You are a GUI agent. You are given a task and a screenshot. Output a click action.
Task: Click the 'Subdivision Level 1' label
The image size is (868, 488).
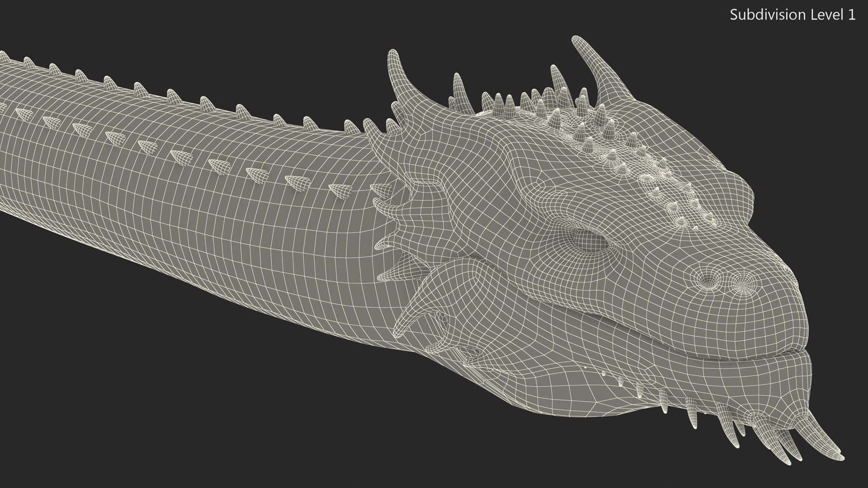[x=793, y=15]
